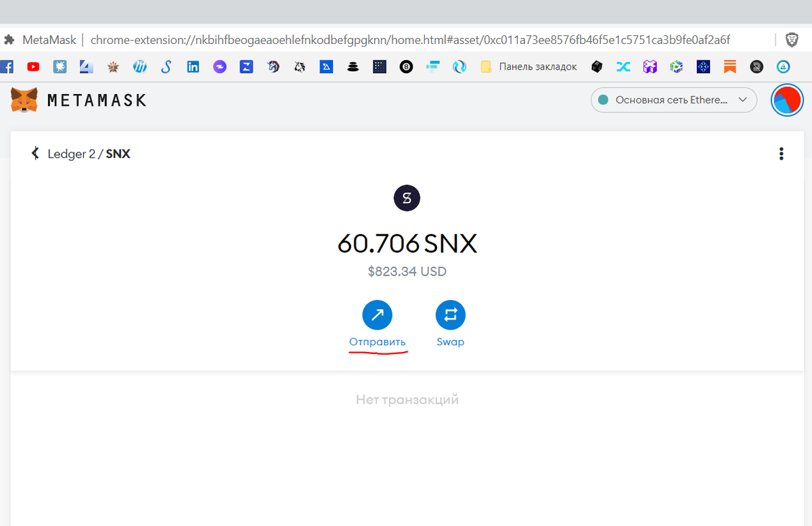Open the FTX bookmark icon
Viewport: 812px width, 526px height.
pos(432,67)
